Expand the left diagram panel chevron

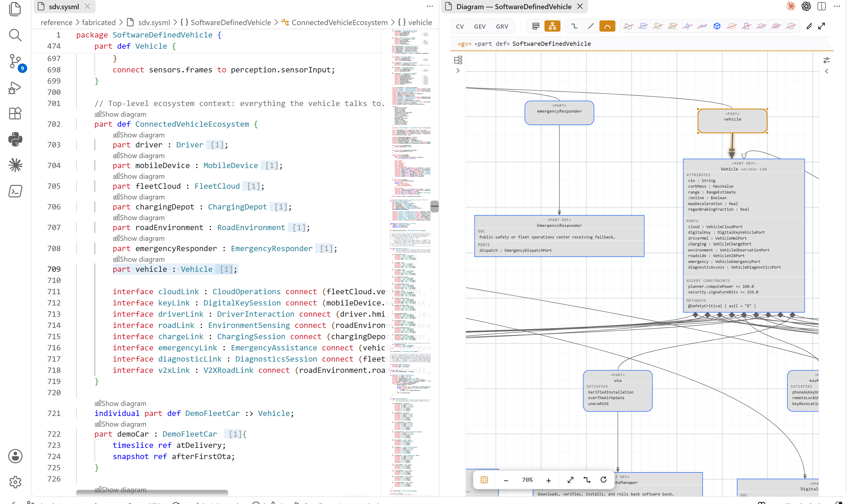pyautogui.click(x=458, y=71)
